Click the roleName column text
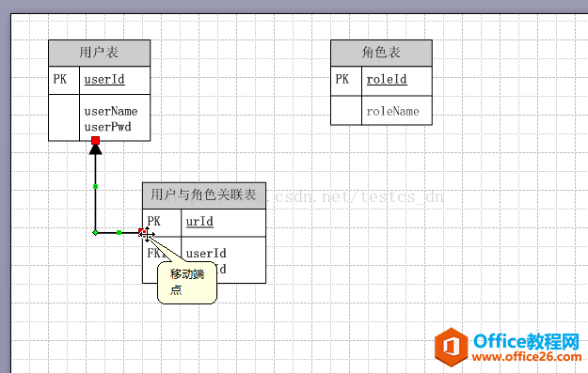This screenshot has height=373, width=588. pos(392,111)
